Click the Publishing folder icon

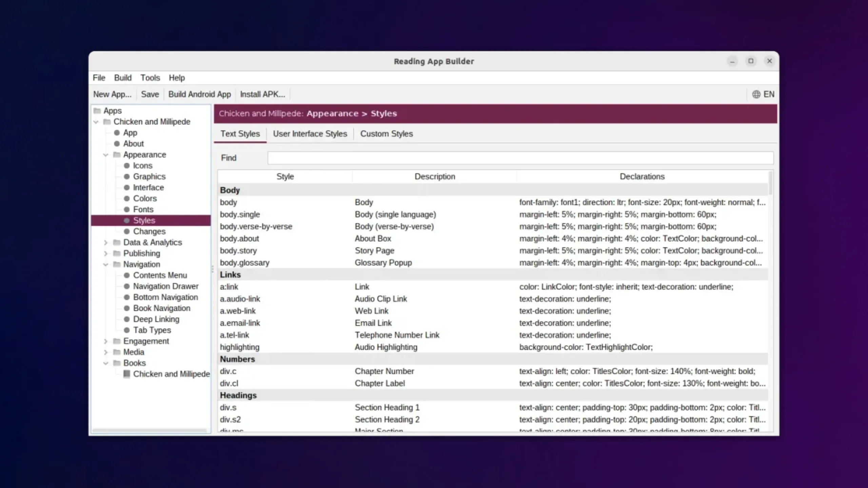[x=117, y=253]
